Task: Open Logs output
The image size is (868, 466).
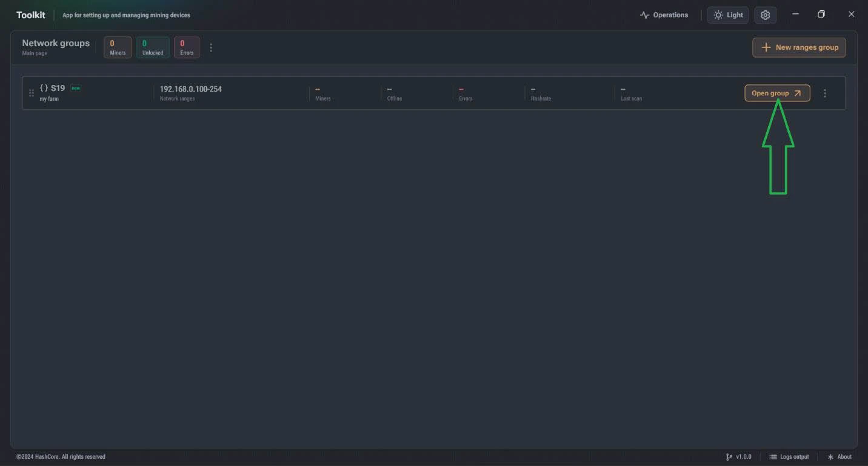Action: click(789, 457)
